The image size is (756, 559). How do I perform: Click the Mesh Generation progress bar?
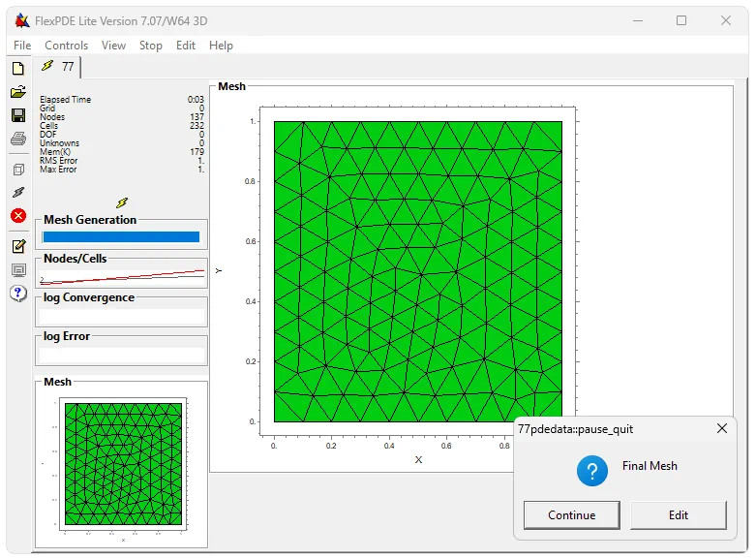coord(121,236)
